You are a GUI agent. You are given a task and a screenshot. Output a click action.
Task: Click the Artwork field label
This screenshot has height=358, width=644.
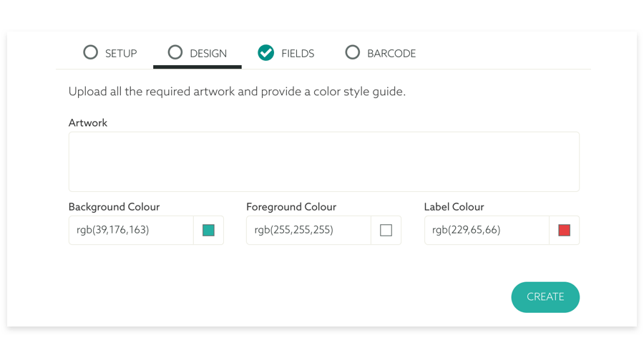click(x=88, y=123)
